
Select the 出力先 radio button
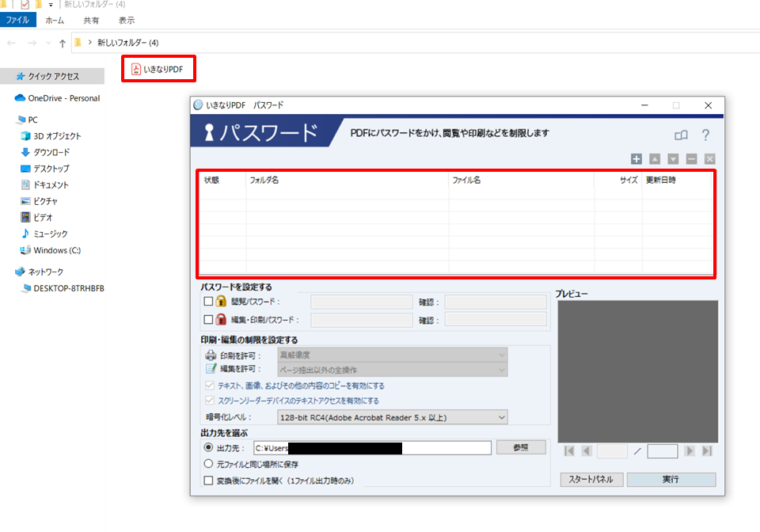click(208, 447)
